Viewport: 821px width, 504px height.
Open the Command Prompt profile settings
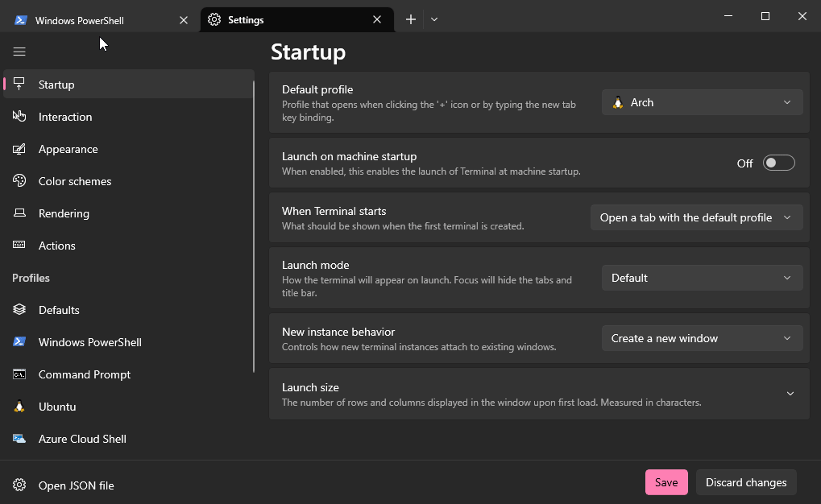(x=84, y=374)
